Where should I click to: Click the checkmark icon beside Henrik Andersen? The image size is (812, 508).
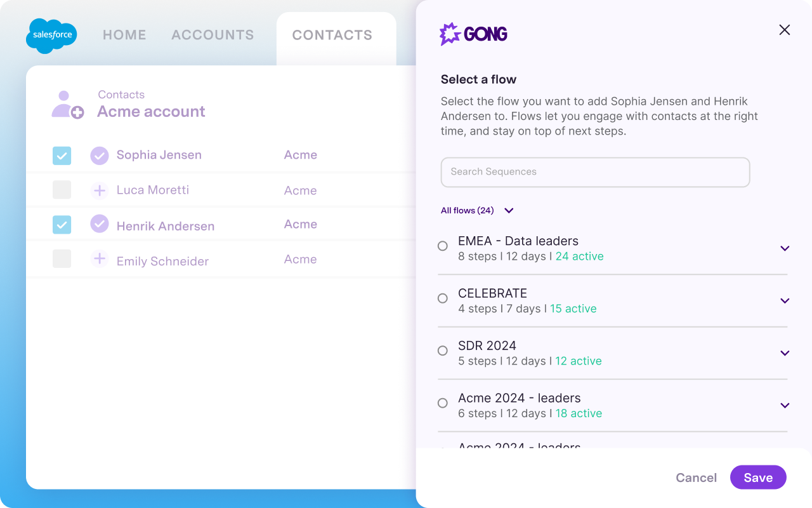(x=100, y=224)
